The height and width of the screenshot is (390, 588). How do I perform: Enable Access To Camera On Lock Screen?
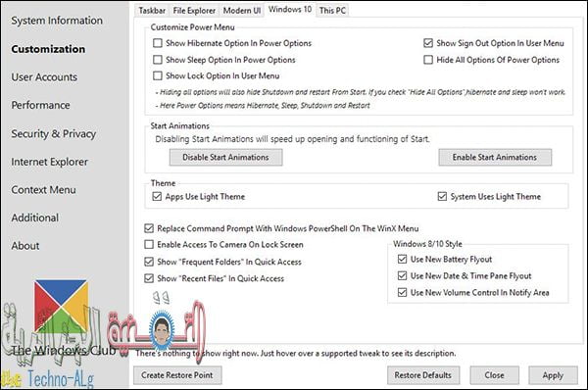click(149, 245)
